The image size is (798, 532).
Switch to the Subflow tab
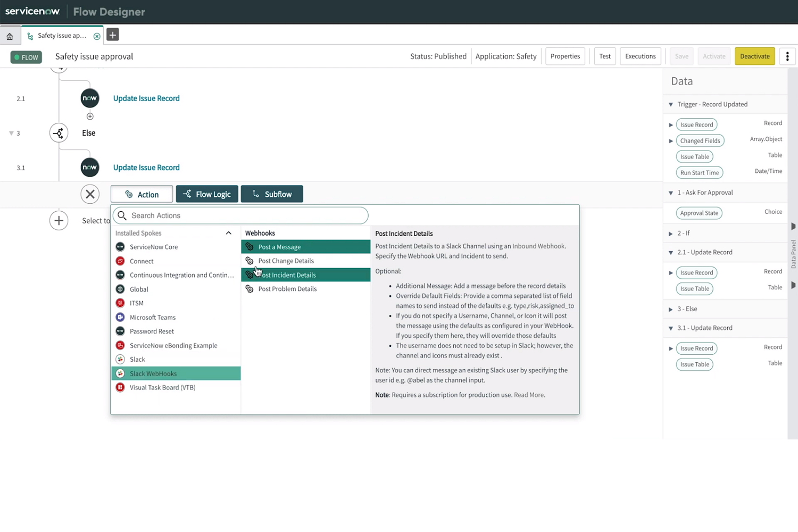pyautogui.click(x=272, y=194)
